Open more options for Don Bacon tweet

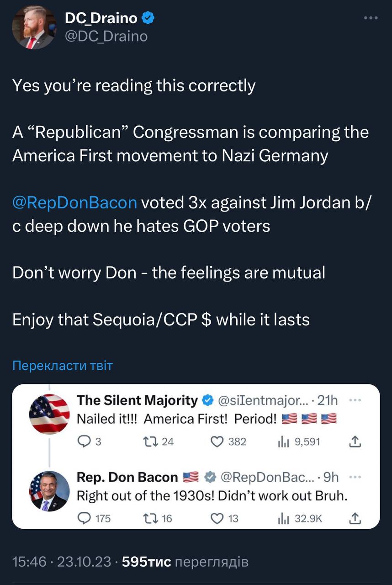(x=355, y=477)
